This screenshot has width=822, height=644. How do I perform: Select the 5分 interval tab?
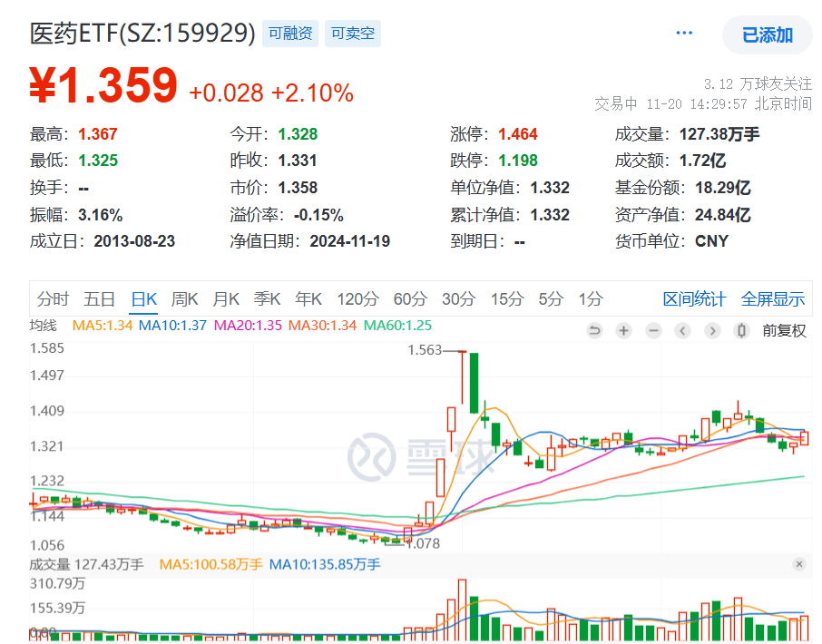pyautogui.click(x=550, y=299)
